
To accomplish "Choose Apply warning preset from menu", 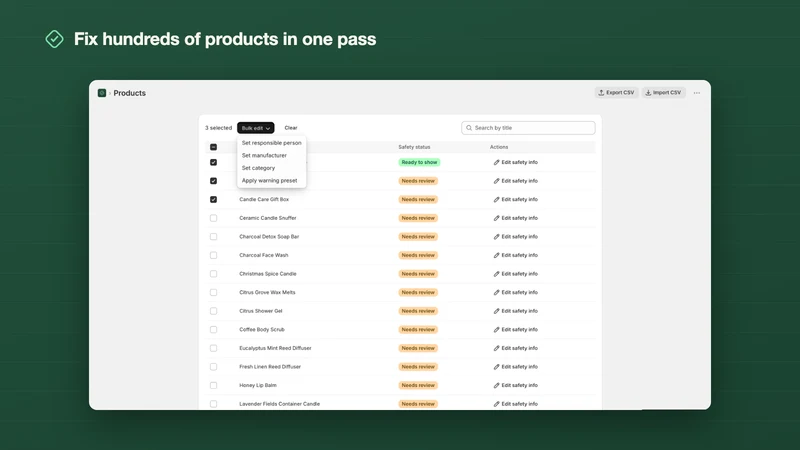I will (269, 181).
